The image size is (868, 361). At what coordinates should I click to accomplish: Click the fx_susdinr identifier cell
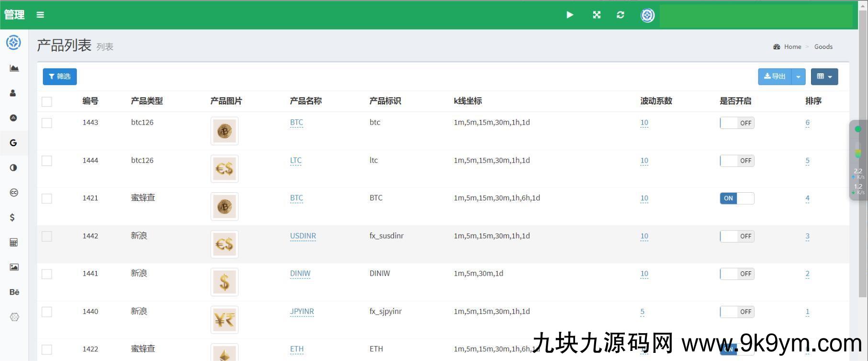[x=386, y=236]
